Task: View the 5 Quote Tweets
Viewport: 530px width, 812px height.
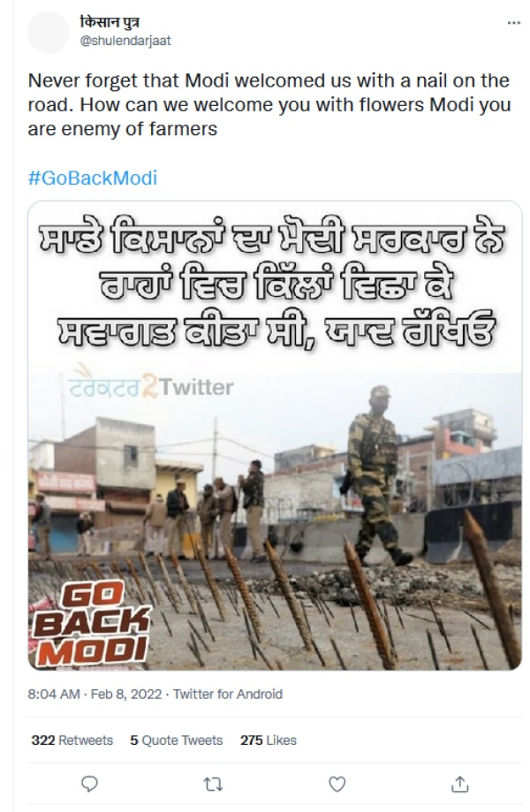Action: 176,740
